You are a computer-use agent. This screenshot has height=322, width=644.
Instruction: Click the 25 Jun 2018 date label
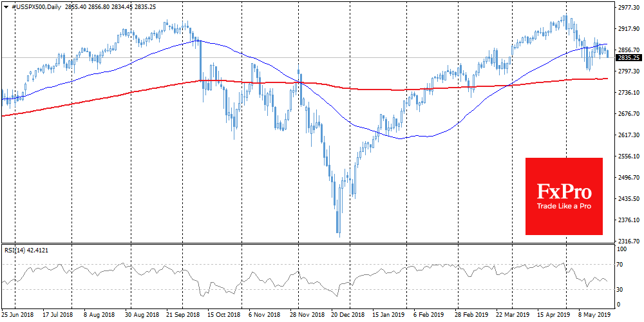coord(19,316)
